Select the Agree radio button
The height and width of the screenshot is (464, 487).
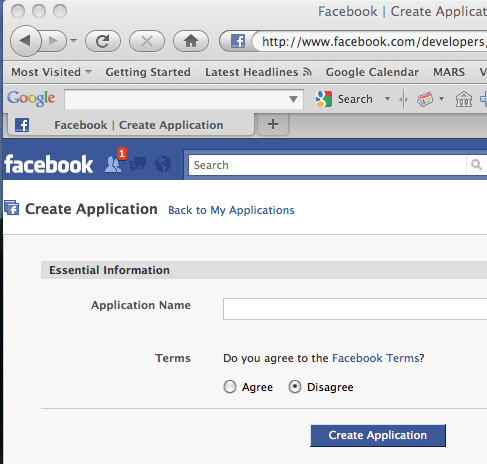(230, 387)
